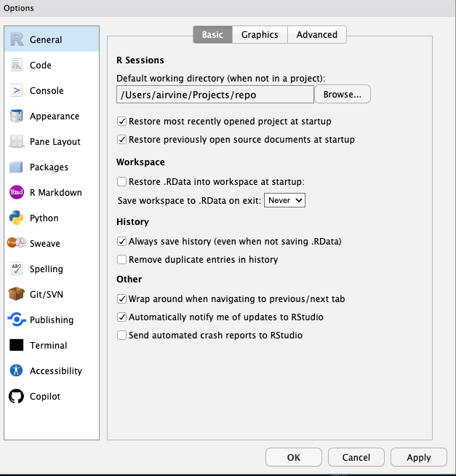
Task: Enable Send automated crash reports
Action: [121, 335]
